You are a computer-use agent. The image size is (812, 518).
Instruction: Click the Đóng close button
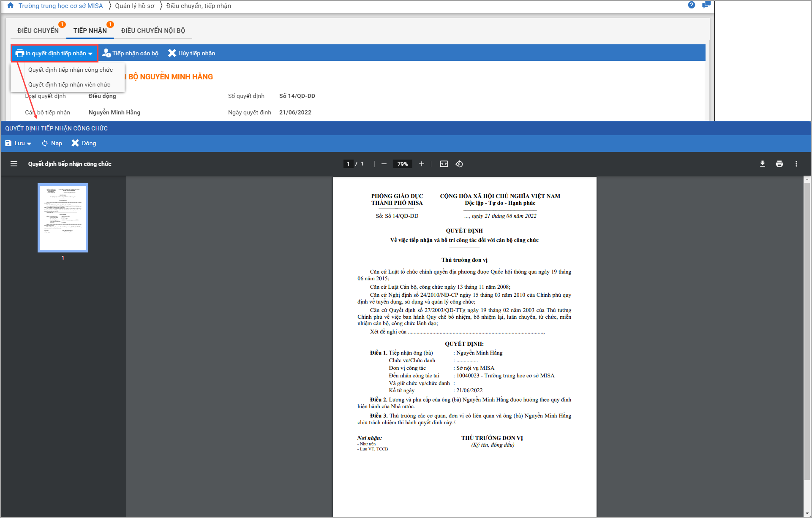tap(84, 144)
